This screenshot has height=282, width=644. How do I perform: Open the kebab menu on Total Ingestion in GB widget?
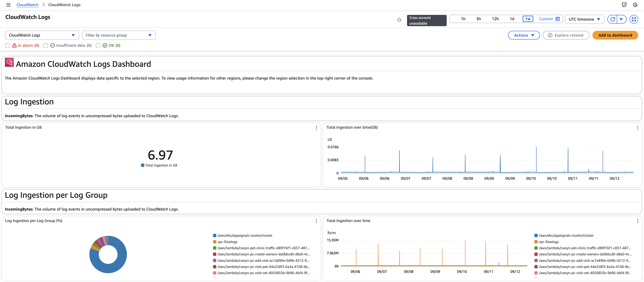click(x=316, y=128)
